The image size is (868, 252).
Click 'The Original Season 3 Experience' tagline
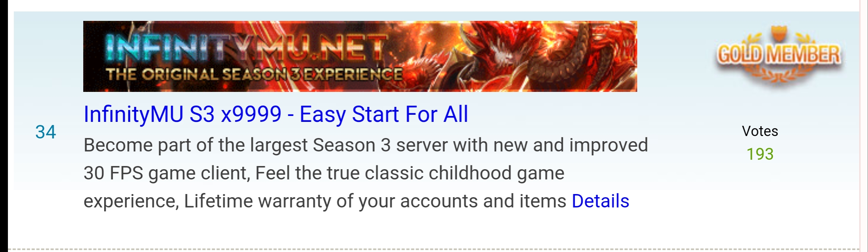254,74
